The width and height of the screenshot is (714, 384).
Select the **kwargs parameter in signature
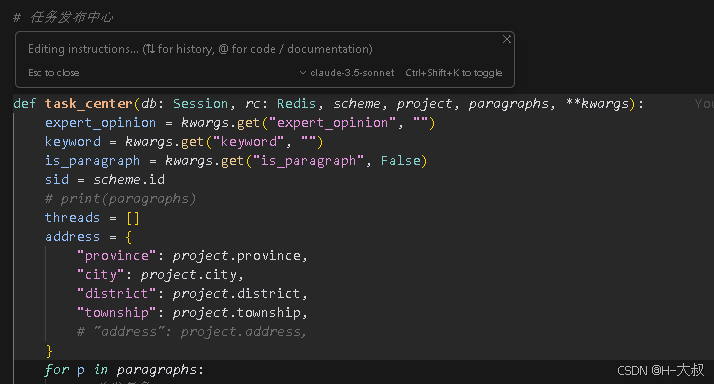[x=597, y=104]
